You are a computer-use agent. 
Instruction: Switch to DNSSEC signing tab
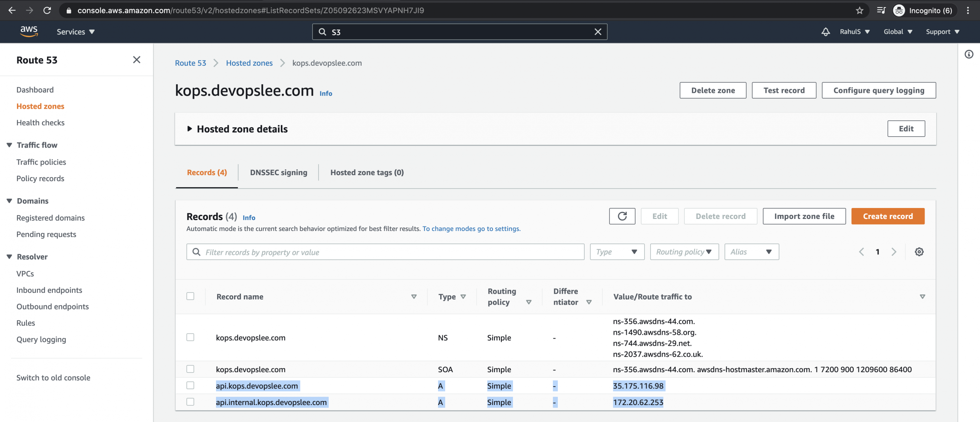pos(278,172)
